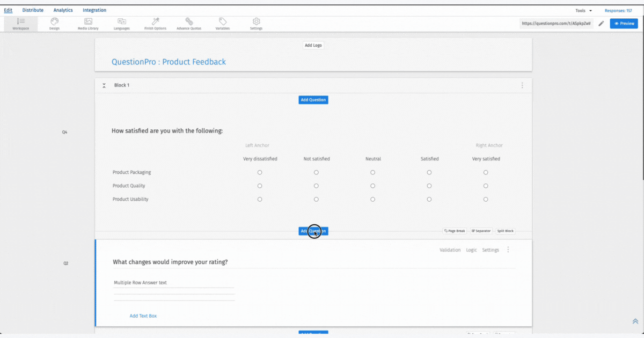The height and width of the screenshot is (338, 644).
Task: Open Advance Quotas tool
Action: 189,23
